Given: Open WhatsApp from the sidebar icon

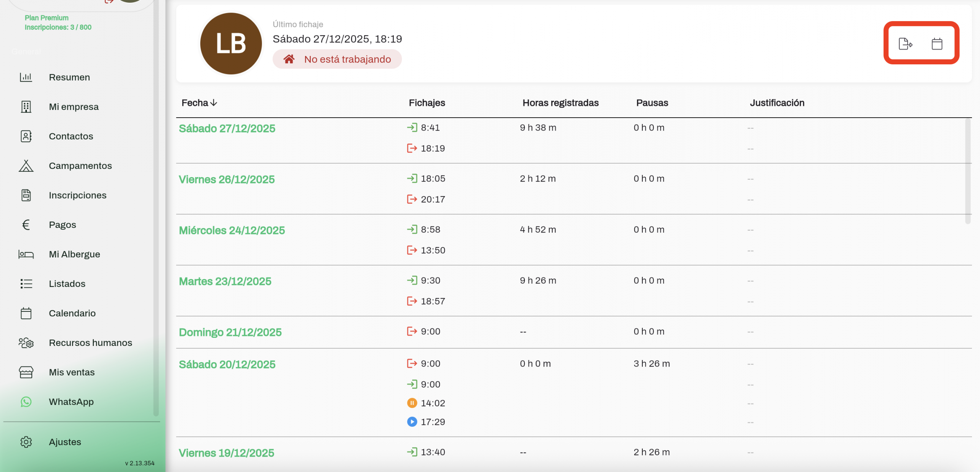Looking at the screenshot, I should [x=26, y=402].
